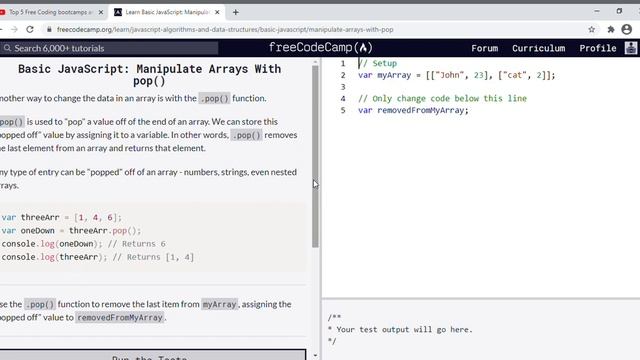Click the scrollbar down arrow in instructions panel
640x360 pixels.
pyautogui.click(x=315, y=356)
